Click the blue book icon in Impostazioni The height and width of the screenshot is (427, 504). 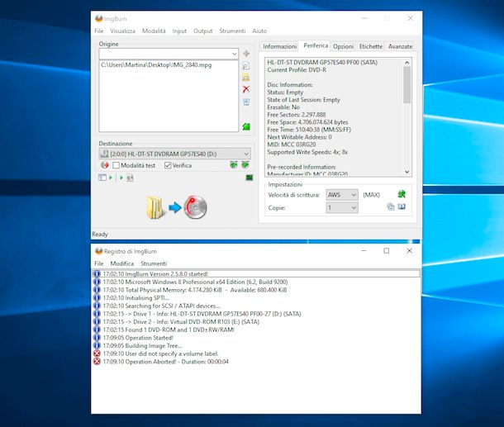(x=402, y=206)
